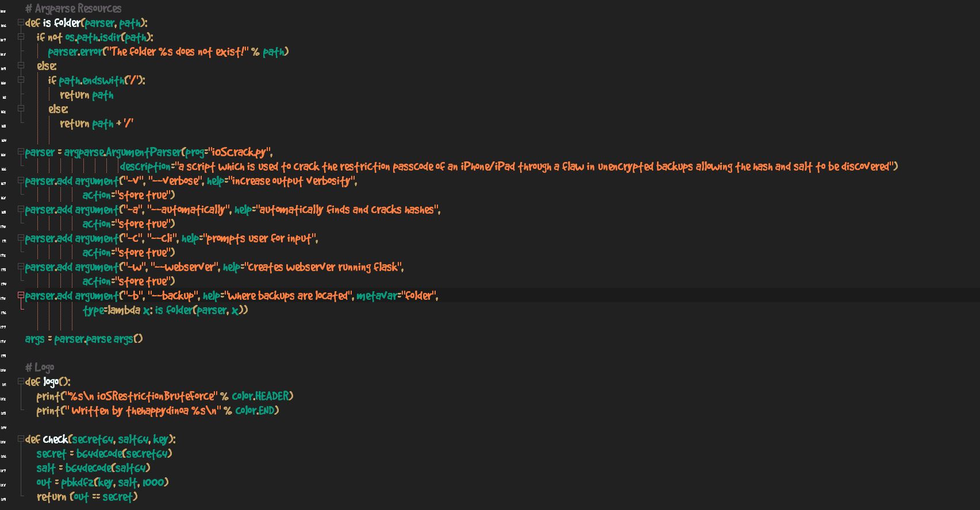The image size is (980, 510).
Task: Click the 'args = parser.parse_args()' line
Action: pyautogui.click(x=84, y=339)
